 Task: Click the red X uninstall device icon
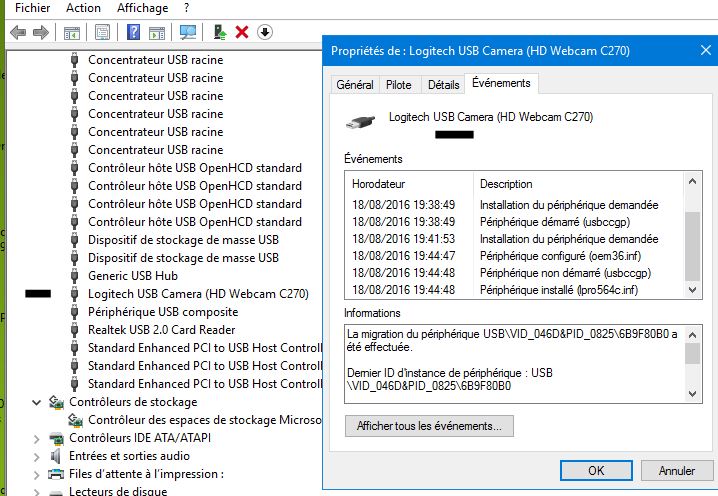pyautogui.click(x=242, y=32)
